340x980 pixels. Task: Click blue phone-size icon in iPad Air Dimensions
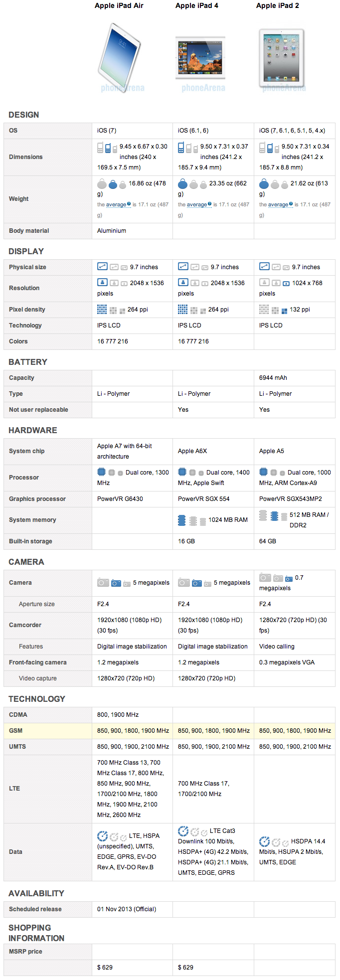(108, 148)
